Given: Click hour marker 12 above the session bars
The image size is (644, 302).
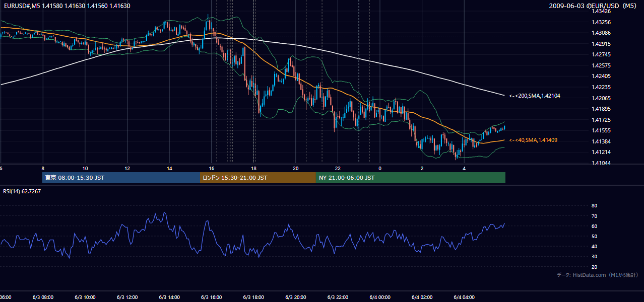Looking at the screenshot, I should tap(127, 168).
